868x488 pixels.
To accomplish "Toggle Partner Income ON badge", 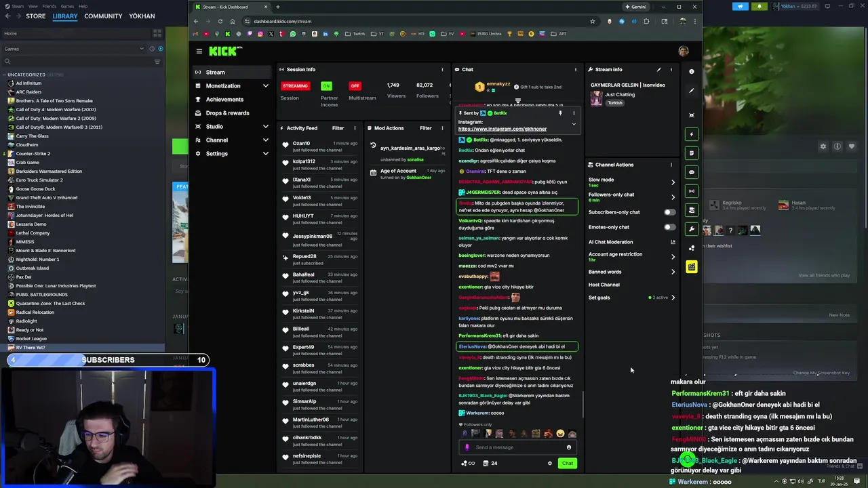I will pos(326,86).
